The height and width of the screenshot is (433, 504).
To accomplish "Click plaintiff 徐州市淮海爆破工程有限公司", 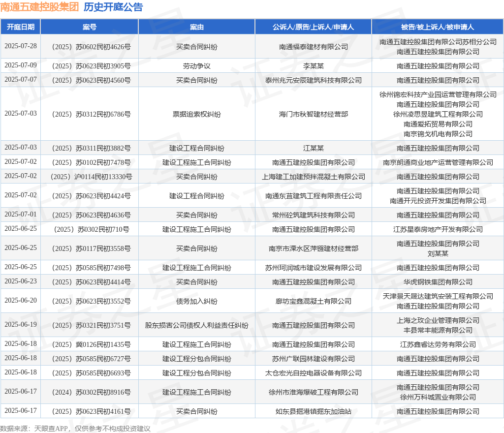I will 314,392.
